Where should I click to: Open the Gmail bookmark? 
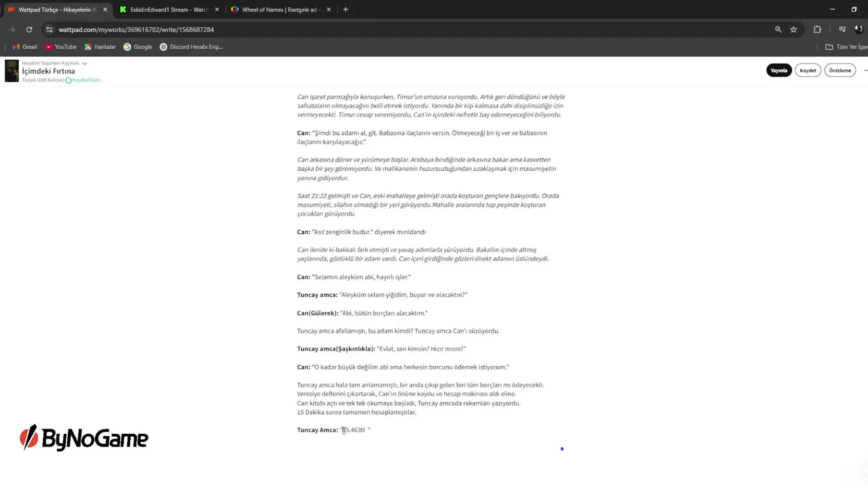coord(24,47)
